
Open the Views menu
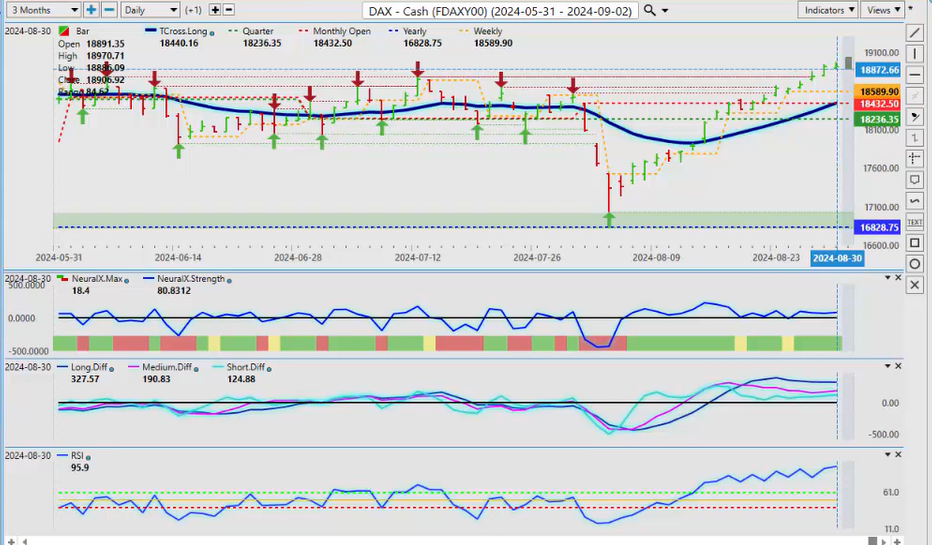881,10
